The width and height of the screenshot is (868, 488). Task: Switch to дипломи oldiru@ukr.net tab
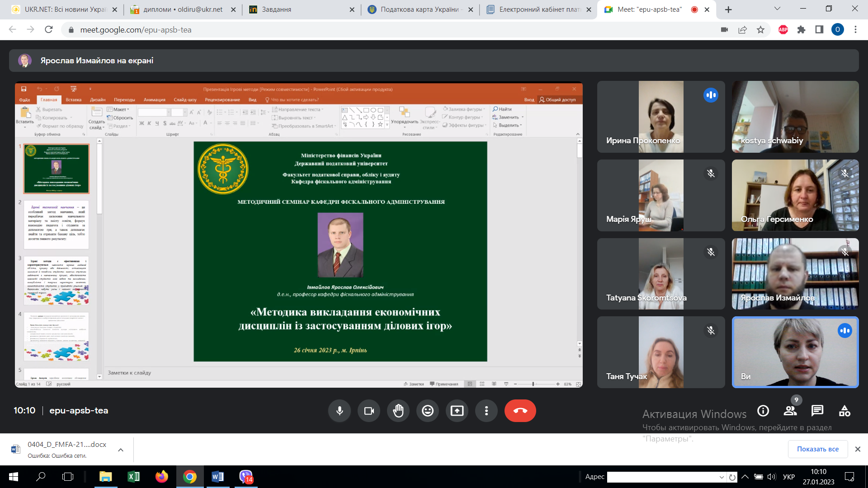click(182, 9)
